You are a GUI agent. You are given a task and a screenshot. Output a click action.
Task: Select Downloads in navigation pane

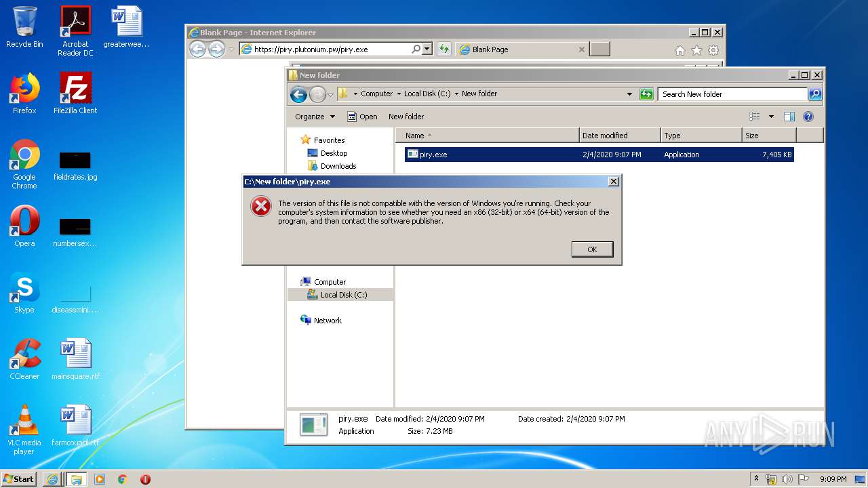[x=338, y=166]
